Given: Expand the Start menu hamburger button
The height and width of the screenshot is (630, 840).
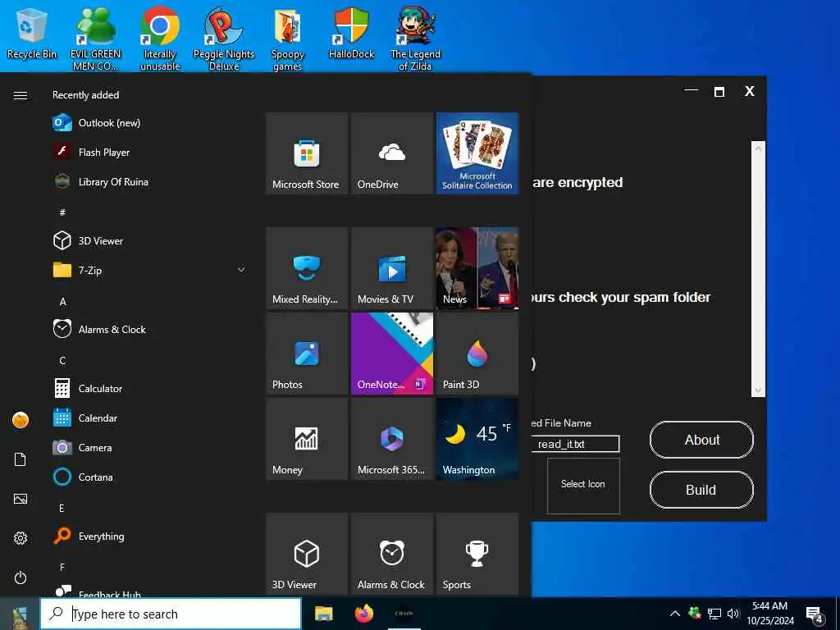Looking at the screenshot, I should click(x=21, y=95).
